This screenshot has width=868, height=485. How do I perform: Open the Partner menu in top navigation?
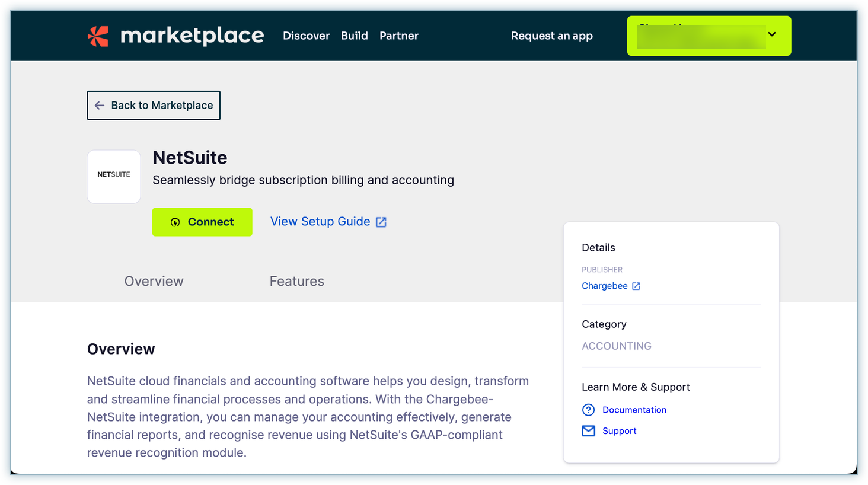point(399,36)
